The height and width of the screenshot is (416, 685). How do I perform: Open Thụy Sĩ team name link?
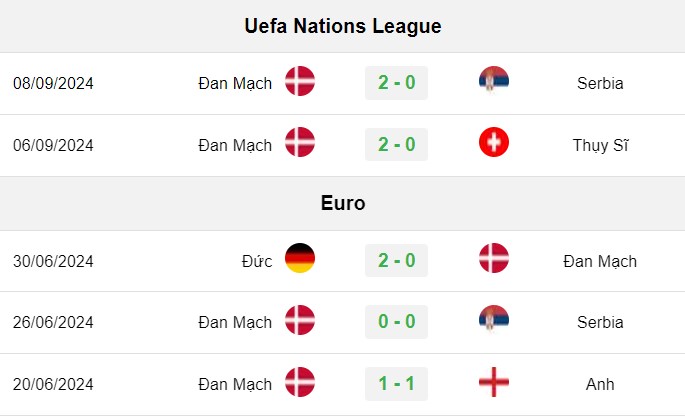(x=600, y=145)
